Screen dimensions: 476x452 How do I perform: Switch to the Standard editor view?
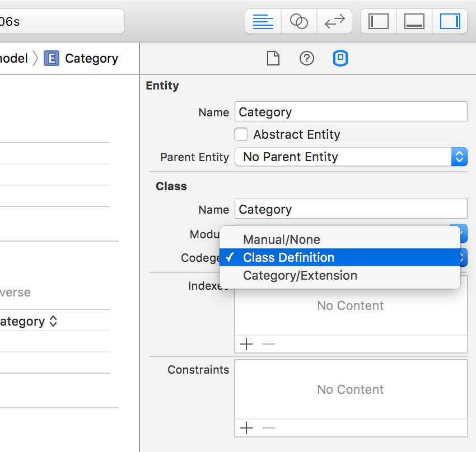[263, 21]
